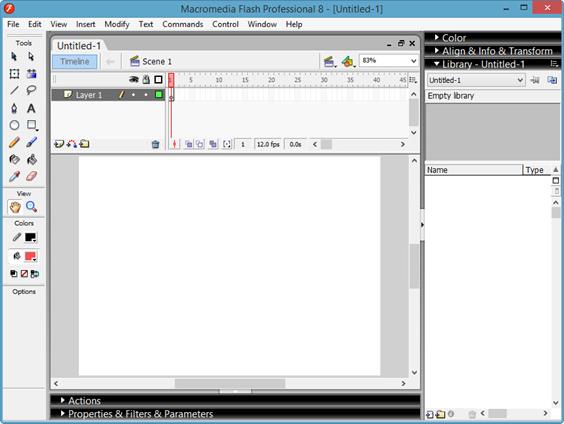Open the Edit Scene dropdown
This screenshot has height=424, width=564.
[329, 61]
